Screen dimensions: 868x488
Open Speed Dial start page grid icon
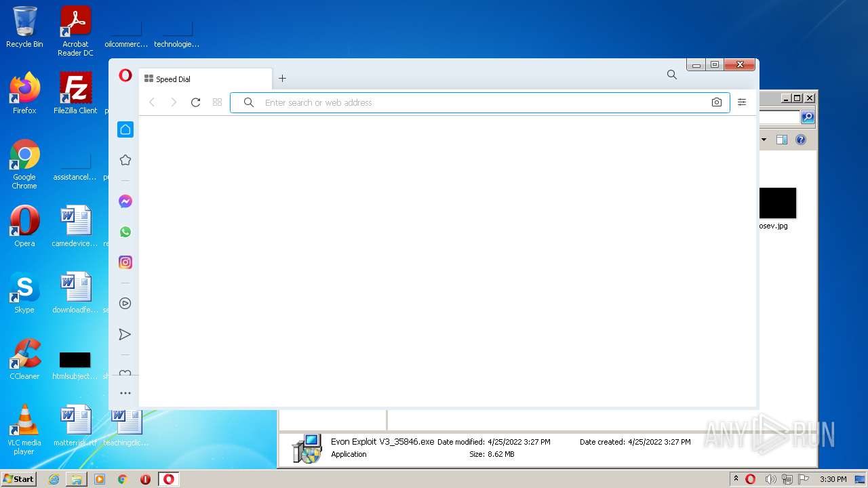[217, 102]
